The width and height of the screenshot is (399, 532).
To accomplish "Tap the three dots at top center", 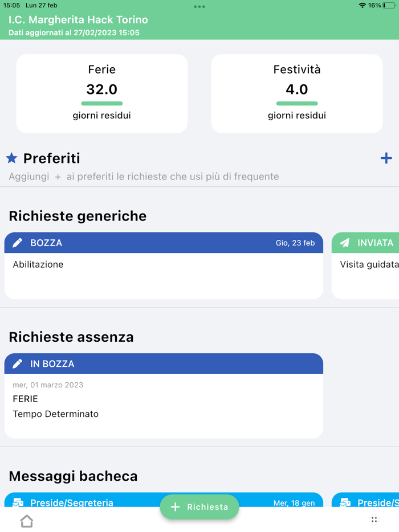I will [x=199, y=7].
